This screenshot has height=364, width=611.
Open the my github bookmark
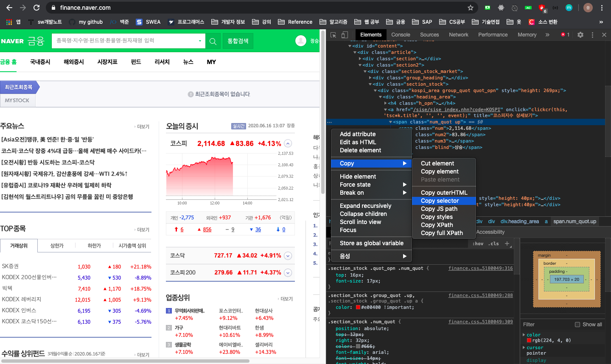(x=86, y=22)
